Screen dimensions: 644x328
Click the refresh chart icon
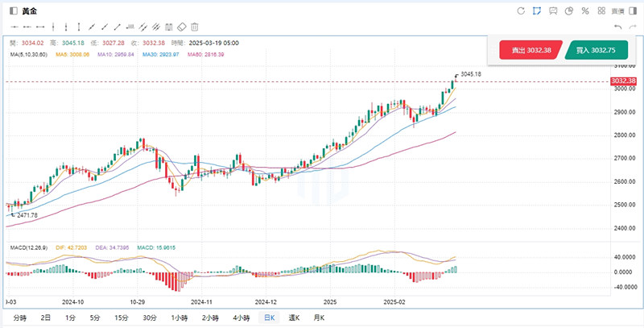pyautogui.click(x=520, y=11)
